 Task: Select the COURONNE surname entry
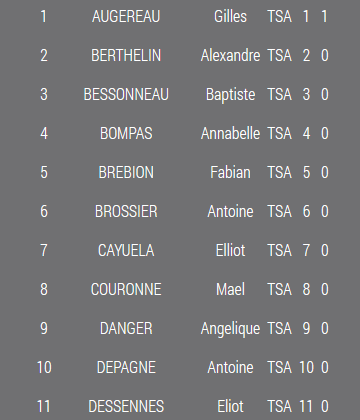pyautogui.click(x=126, y=289)
